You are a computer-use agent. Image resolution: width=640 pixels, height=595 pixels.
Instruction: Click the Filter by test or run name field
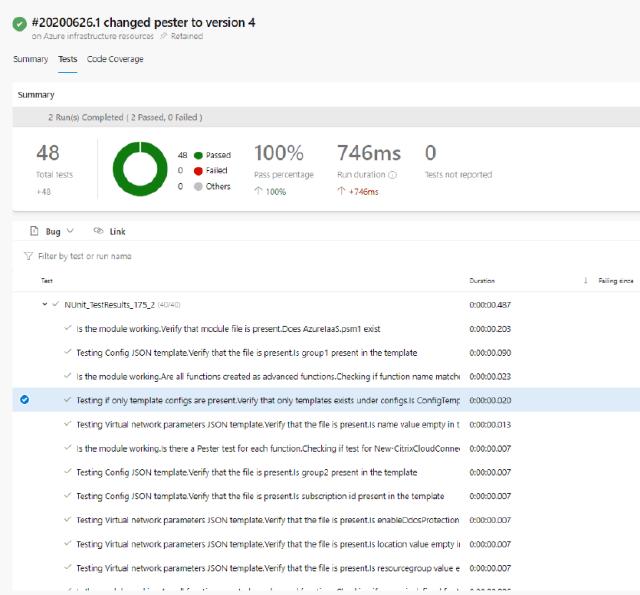(150, 256)
